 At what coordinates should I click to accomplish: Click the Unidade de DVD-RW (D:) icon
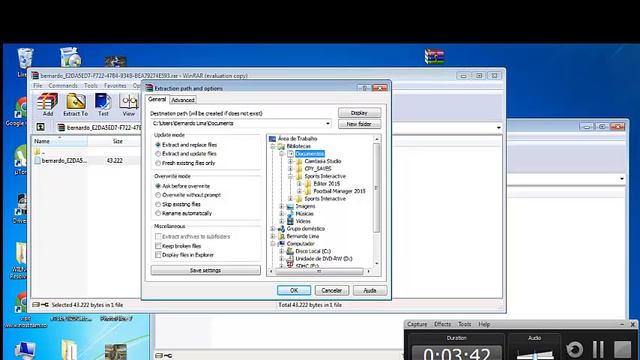pyautogui.click(x=290, y=259)
